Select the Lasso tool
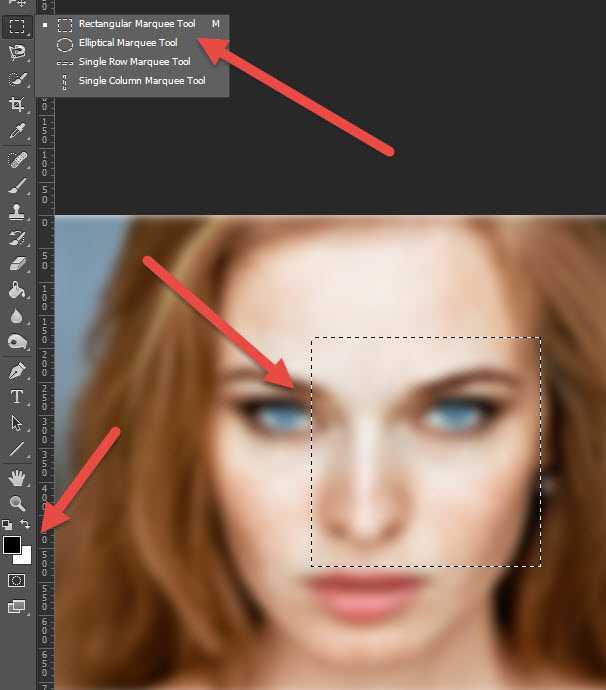Image resolution: width=606 pixels, height=690 pixels. click(x=17, y=53)
